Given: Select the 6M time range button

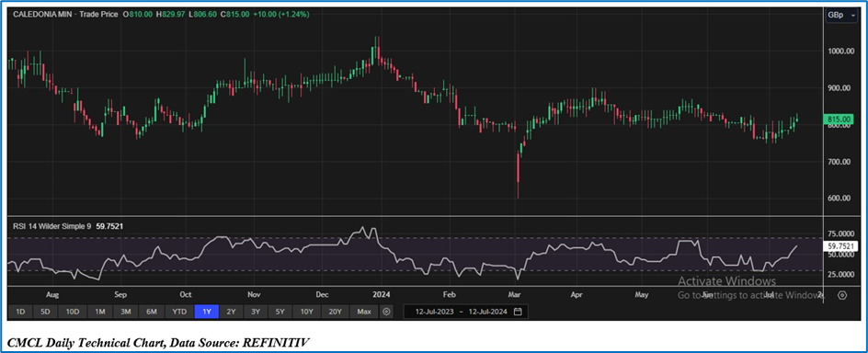Looking at the screenshot, I should [152, 312].
